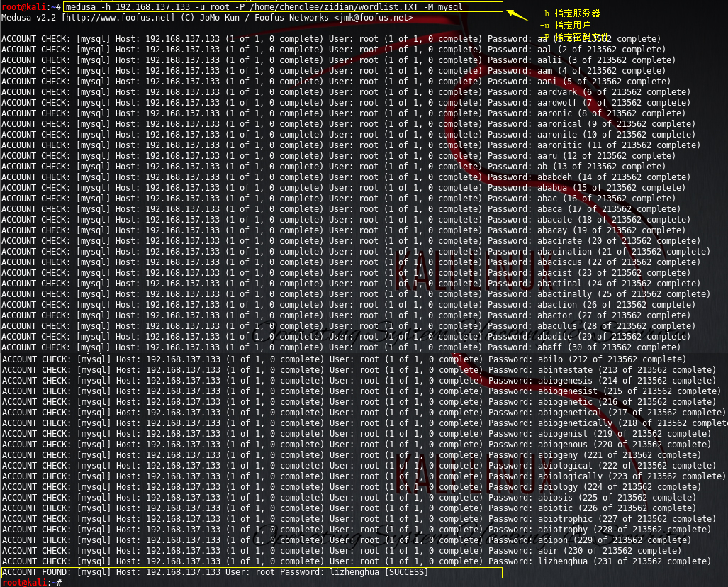Screen dimensions: 728x587
Task: Click the password 'abacinate' check line
Action: (x=351, y=241)
